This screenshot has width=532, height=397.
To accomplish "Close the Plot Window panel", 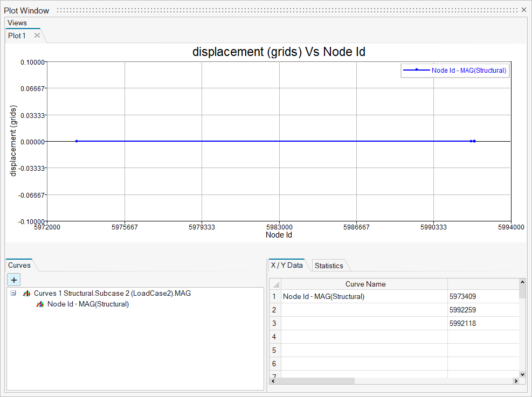I will [x=524, y=10].
